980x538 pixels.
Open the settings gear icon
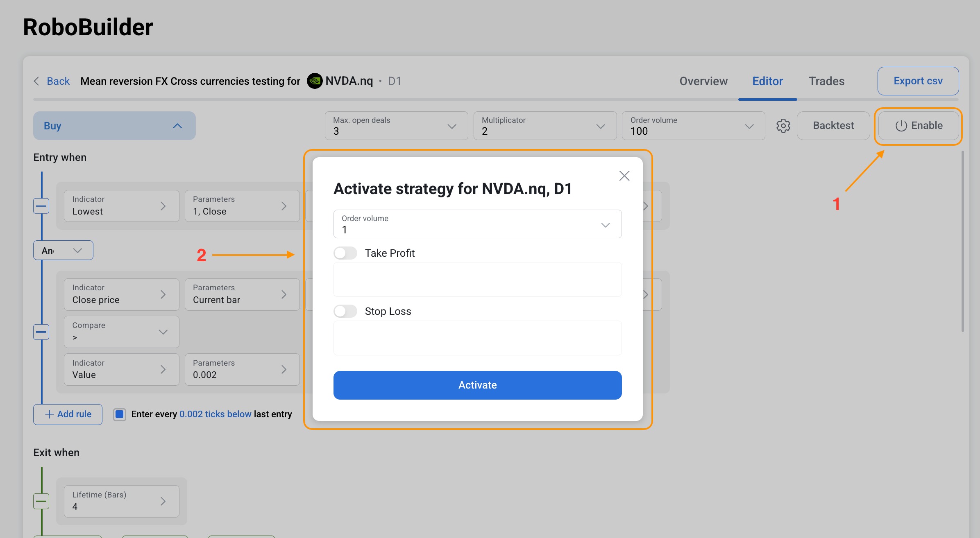click(783, 126)
